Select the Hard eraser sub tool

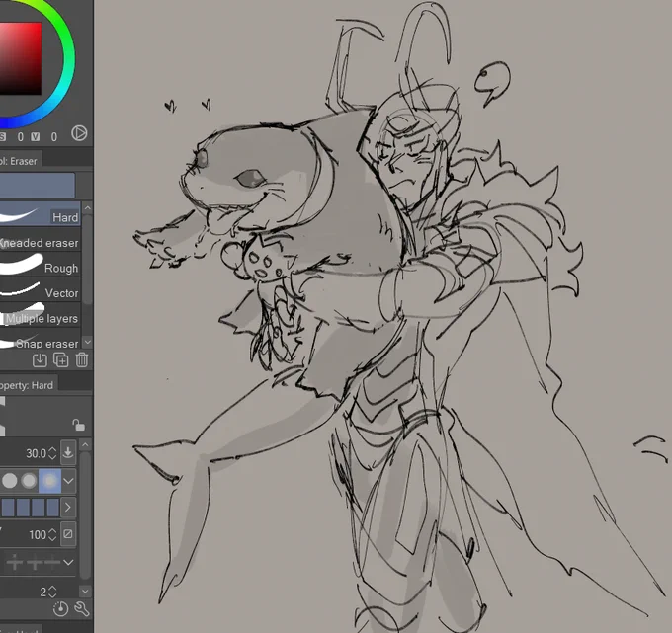(41, 213)
